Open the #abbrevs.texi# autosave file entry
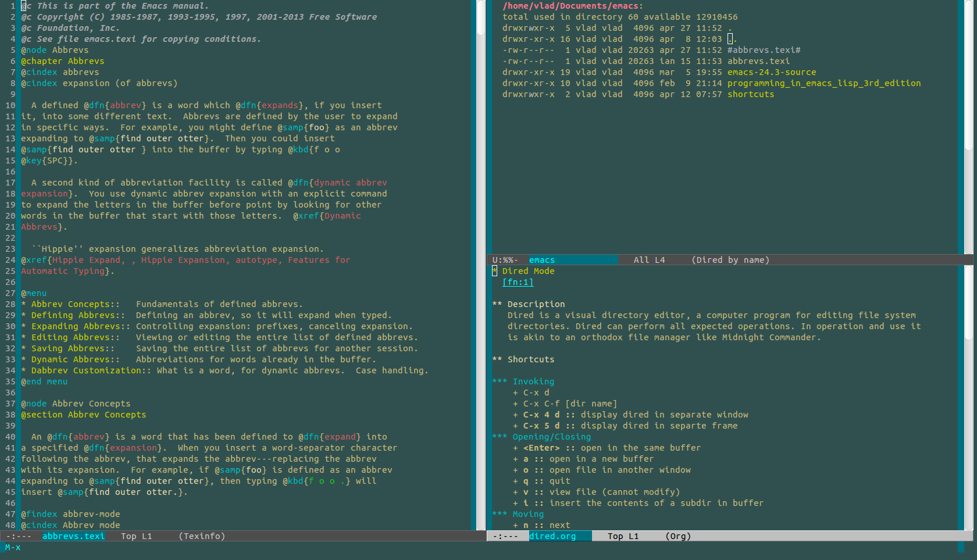The height and width of the screenshot is (560, 977). click(x=764, y=50)
